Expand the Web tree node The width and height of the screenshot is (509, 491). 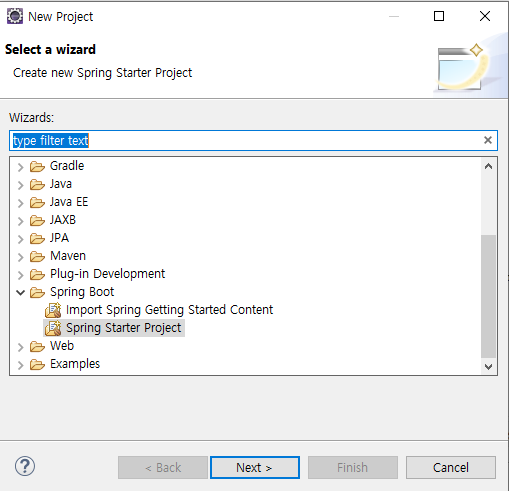coord(21,347)
